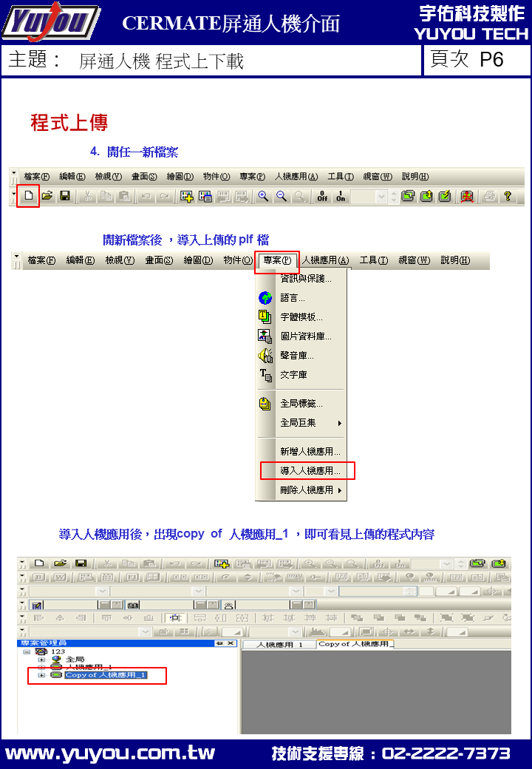This screenshot has height=769, width=532.
Task: Toggle the On state button in step 4 toolbar
Action: [x=341, y=196]
